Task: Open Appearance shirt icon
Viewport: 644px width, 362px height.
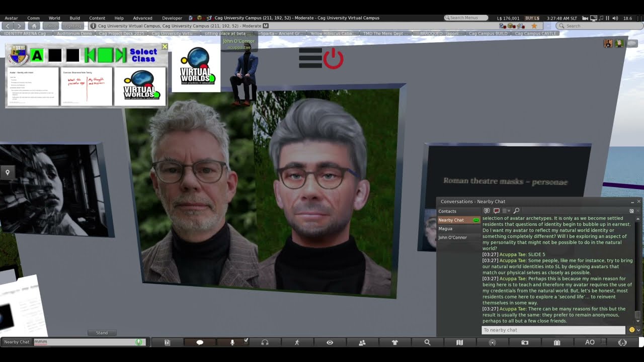Action: tap(394, 342)
